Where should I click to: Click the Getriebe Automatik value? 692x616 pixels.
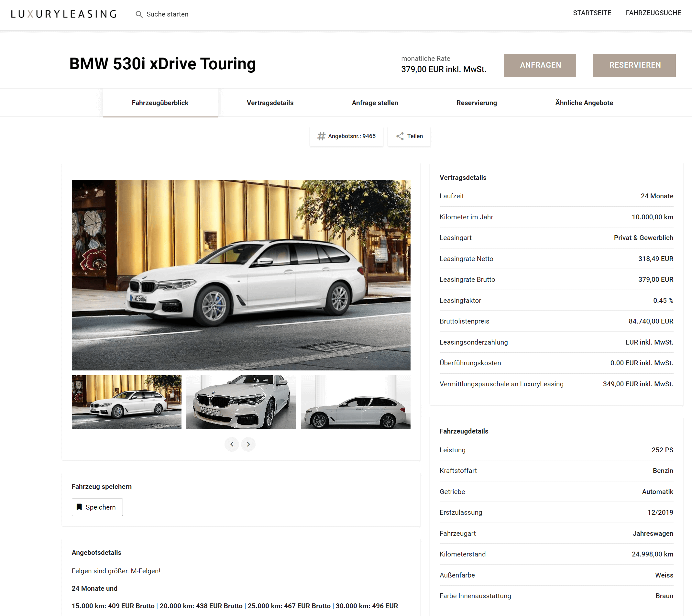coord(657,492)
